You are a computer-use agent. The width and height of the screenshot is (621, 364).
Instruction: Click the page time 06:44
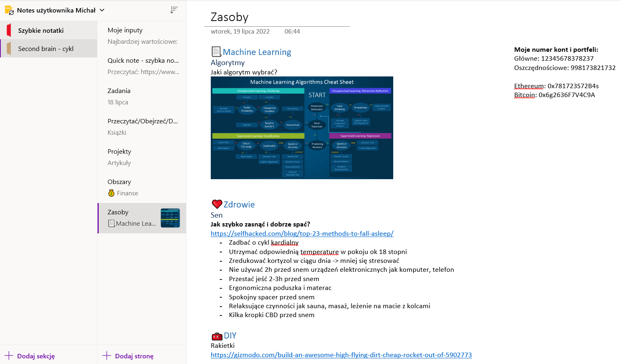(292, 32)
